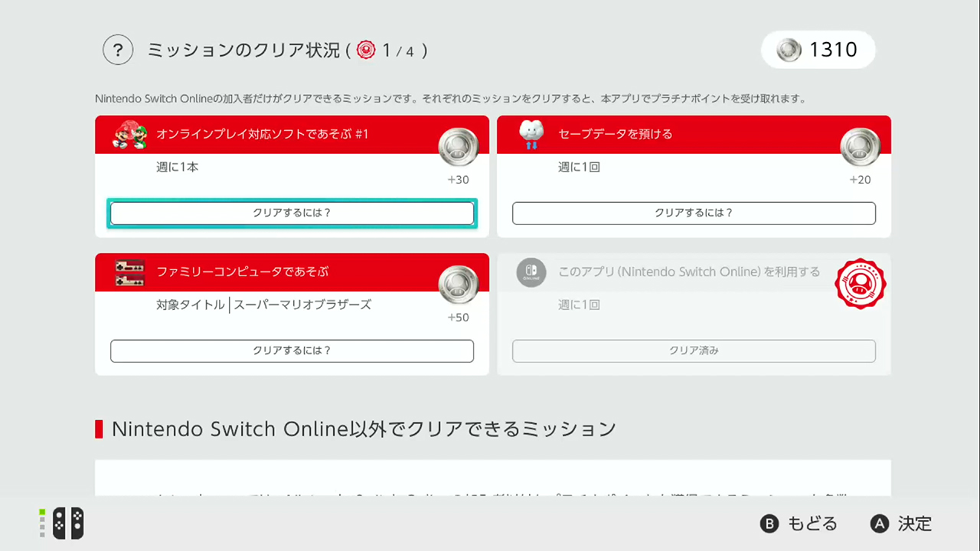
Task: Click もどる to go back
Action: [x=812, y=524]
